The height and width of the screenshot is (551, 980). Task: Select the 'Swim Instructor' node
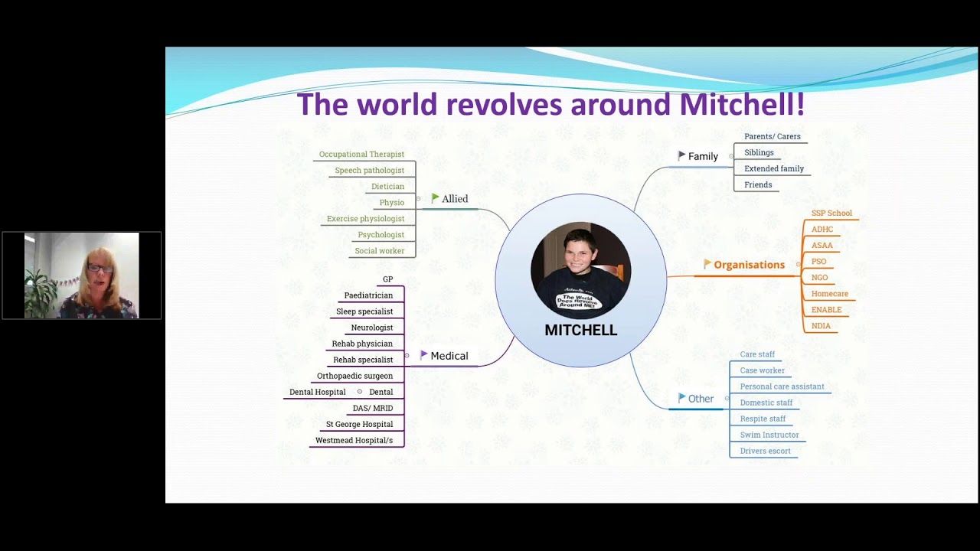click(x=769, y=435)
